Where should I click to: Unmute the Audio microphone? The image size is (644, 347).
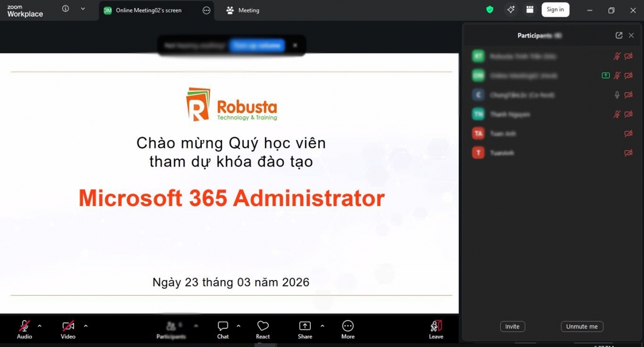tap(24, 329)
